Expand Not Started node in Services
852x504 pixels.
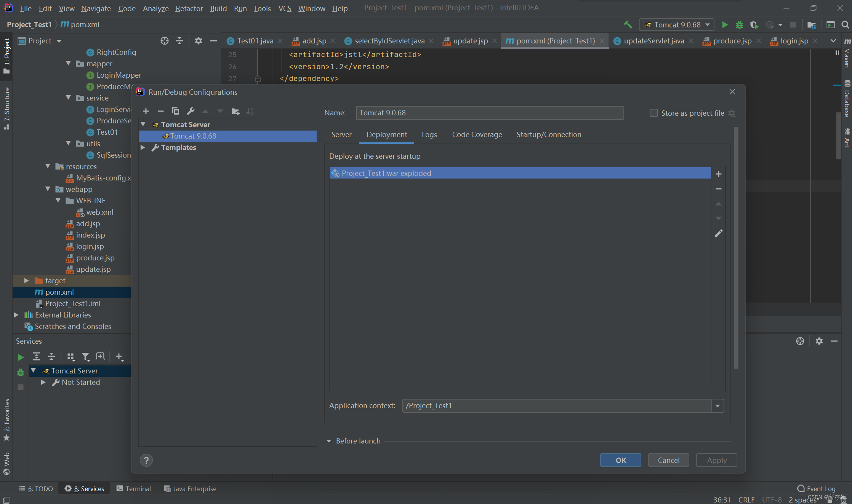pos(43,382)
